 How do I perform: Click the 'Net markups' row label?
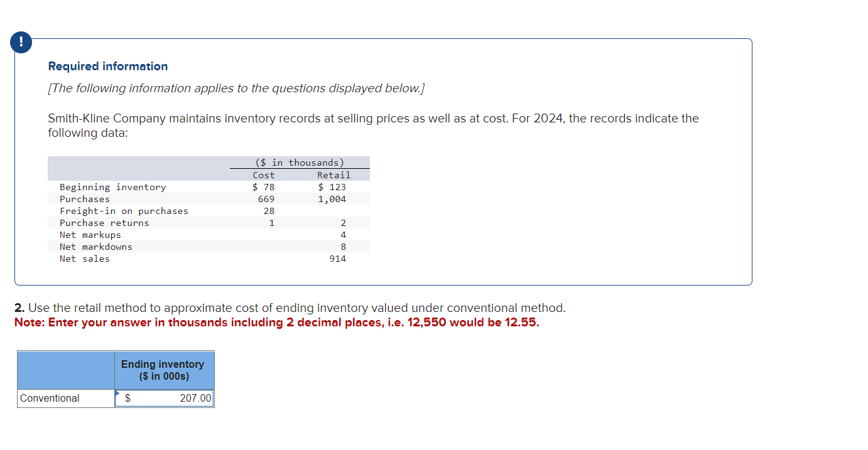90,235
